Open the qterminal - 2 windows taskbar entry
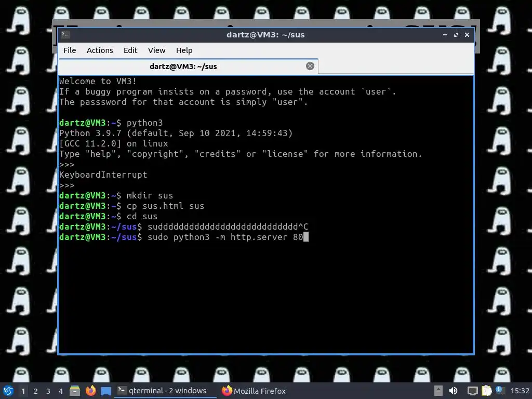 (x=166, y=391)
